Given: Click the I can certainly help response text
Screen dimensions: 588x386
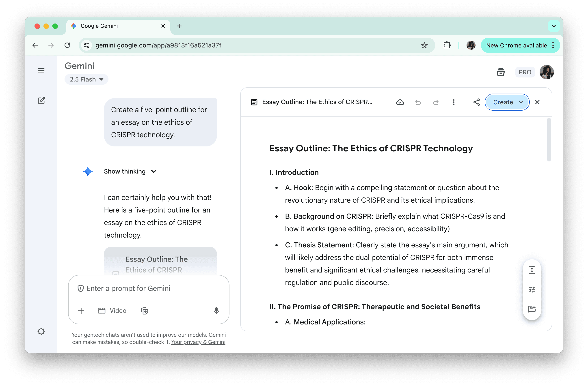Looking at the screenshot, I should tap(158, 216).
